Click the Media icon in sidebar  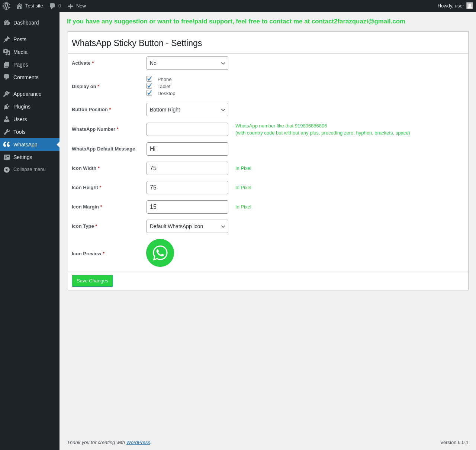point(7,52)
